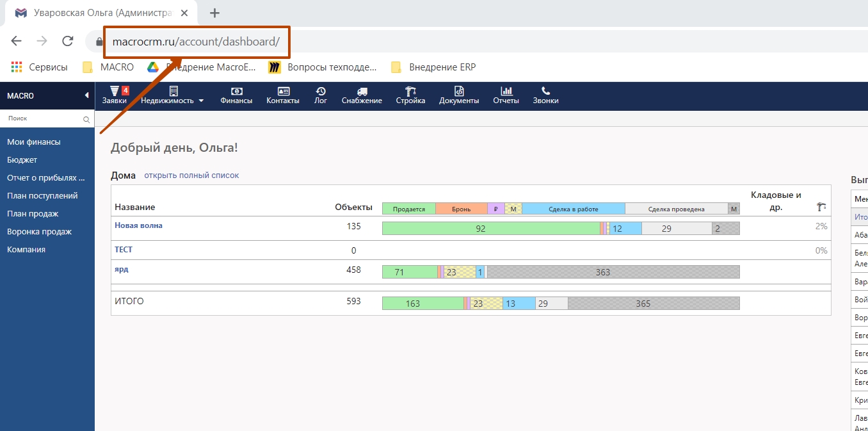
Task: Select Воронка продаж in sidebar
Action: point(39,232)
